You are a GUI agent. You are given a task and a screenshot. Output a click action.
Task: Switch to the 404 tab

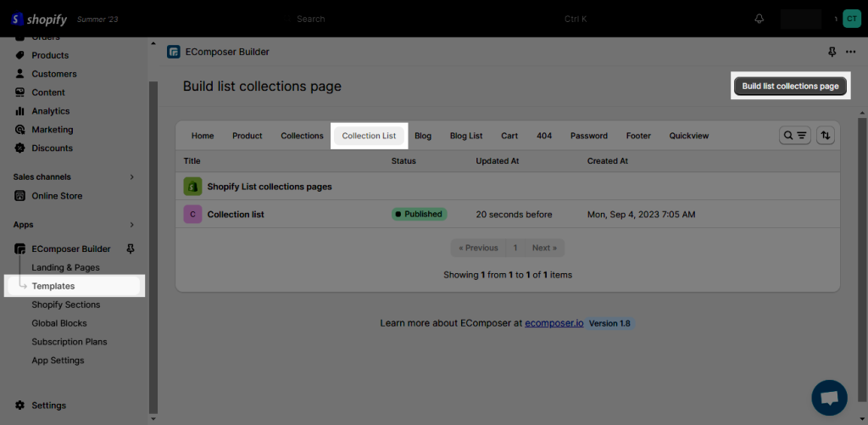(544, 136)
